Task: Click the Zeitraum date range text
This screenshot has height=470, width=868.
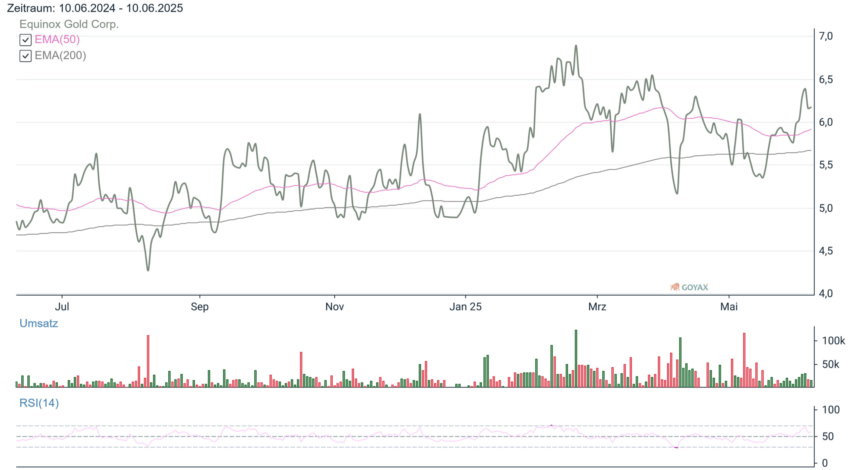Action: (x=95, y=8)
